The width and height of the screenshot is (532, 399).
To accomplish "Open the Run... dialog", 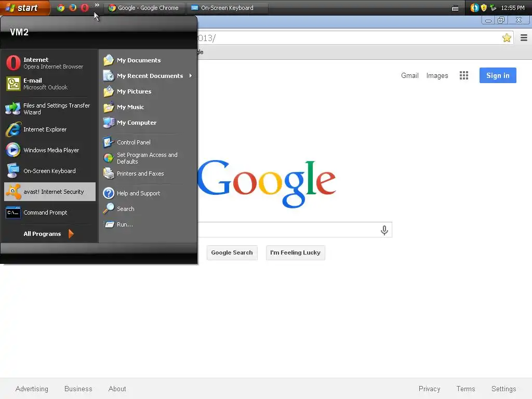I will 148,224.
